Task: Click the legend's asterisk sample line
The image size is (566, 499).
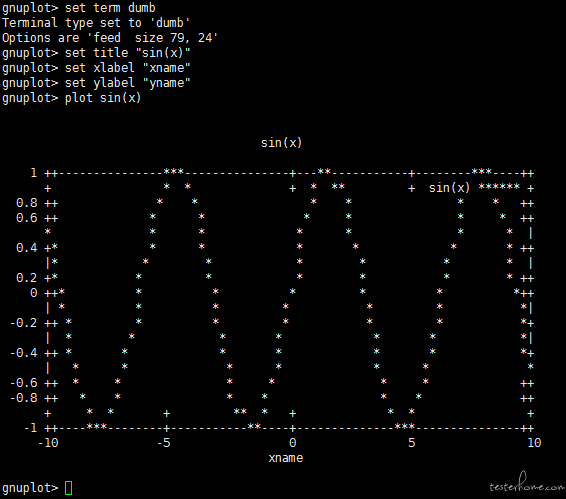Action: click(499, 187)
